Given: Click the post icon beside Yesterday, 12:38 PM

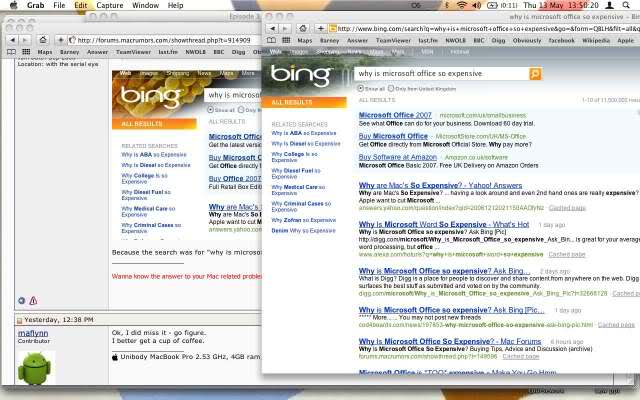Looking at the screenshot, I should pyautogui.click(x=19, y=320).
